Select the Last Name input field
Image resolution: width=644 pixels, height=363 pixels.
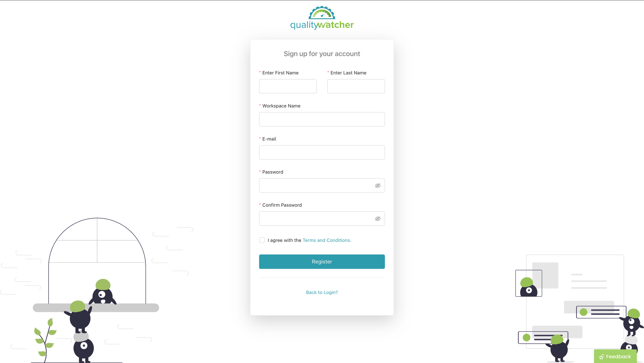click(356, 86)
